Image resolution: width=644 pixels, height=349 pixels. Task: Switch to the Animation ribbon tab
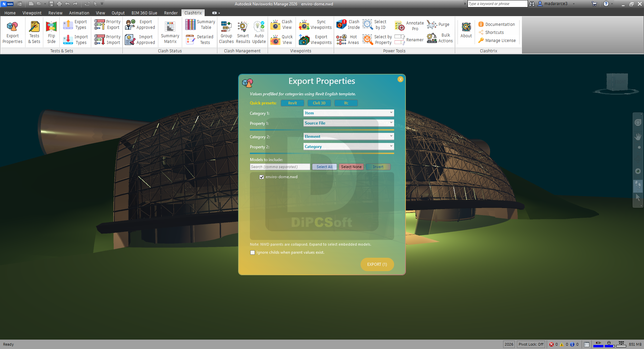pyautogui.click(x=79, y=13)
